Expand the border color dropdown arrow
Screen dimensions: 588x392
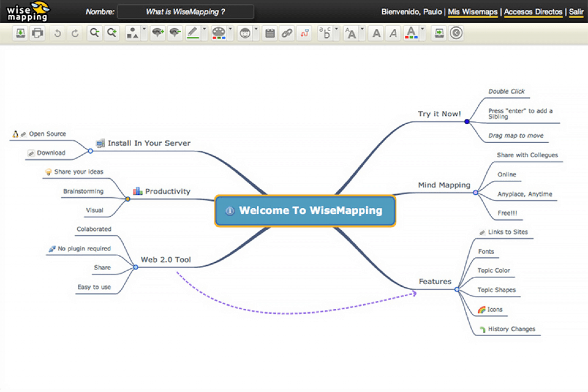(x=204, y=33)
